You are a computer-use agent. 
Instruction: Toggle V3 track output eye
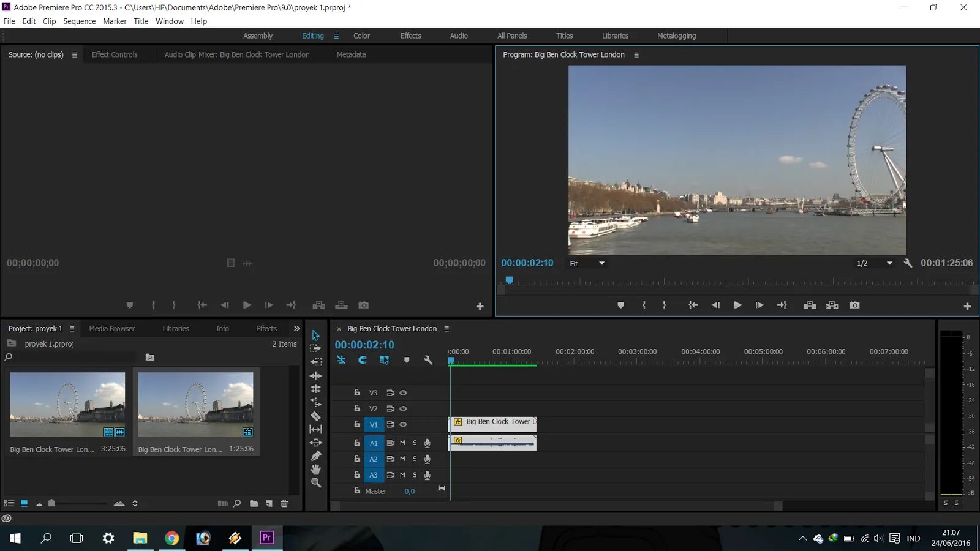click(403, 392)
